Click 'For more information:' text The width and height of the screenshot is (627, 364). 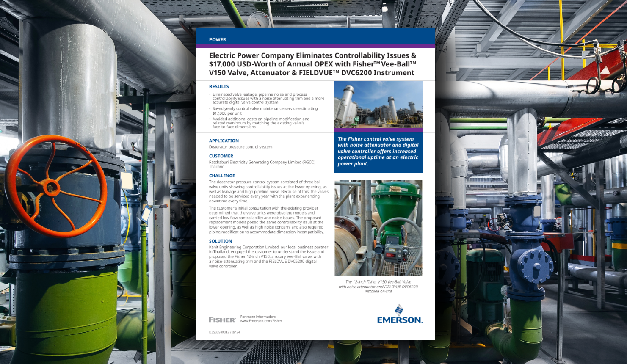pos(258,317)
